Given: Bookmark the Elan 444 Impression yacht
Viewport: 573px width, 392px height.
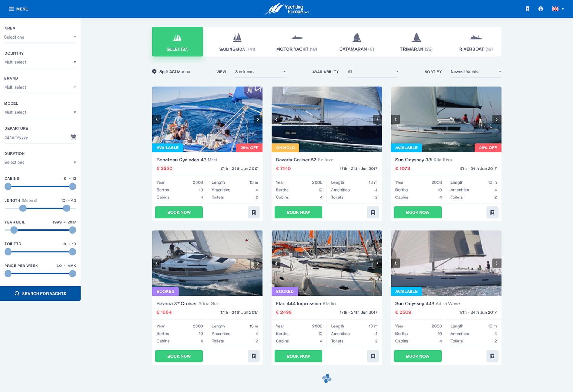Looking at the screenshot, I should click(x=373, y=356).
